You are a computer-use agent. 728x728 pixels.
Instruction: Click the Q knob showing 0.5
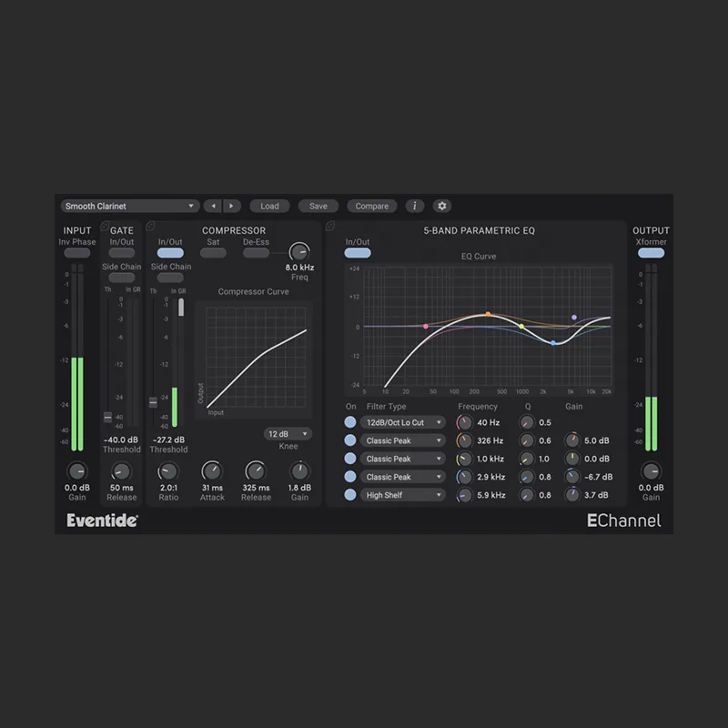(x=527, y=422)
